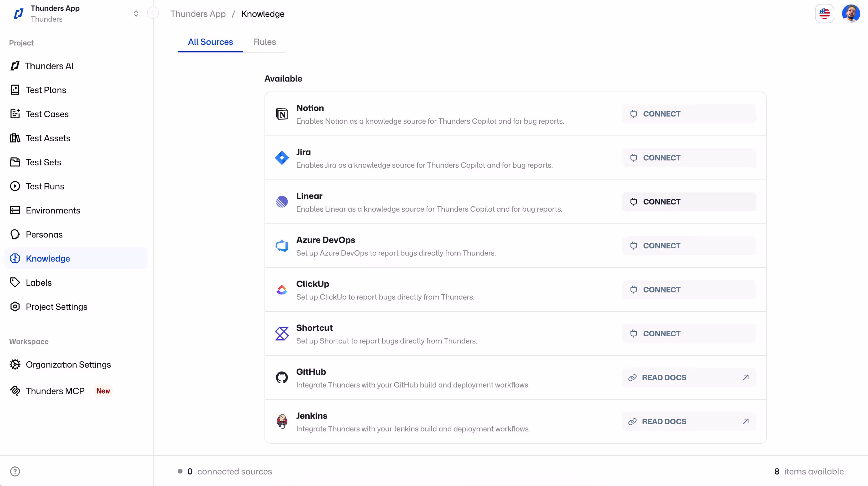Click the Notion logo icon

pos(282,114)
